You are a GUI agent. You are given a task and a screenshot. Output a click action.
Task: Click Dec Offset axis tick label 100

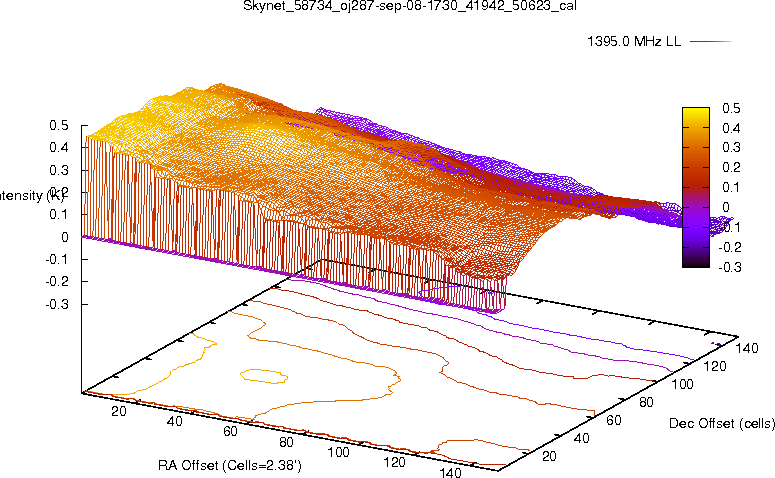(x=682, y=384)
